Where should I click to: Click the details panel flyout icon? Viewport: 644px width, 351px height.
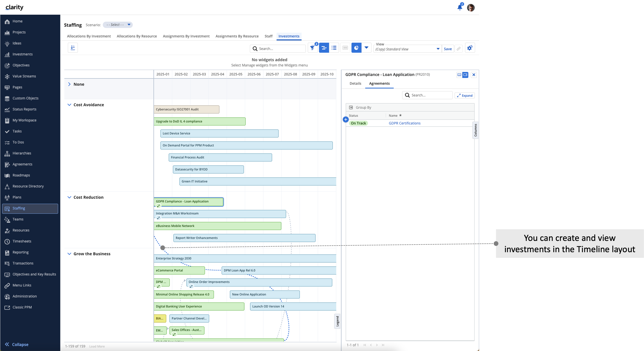tap(345, 48)
